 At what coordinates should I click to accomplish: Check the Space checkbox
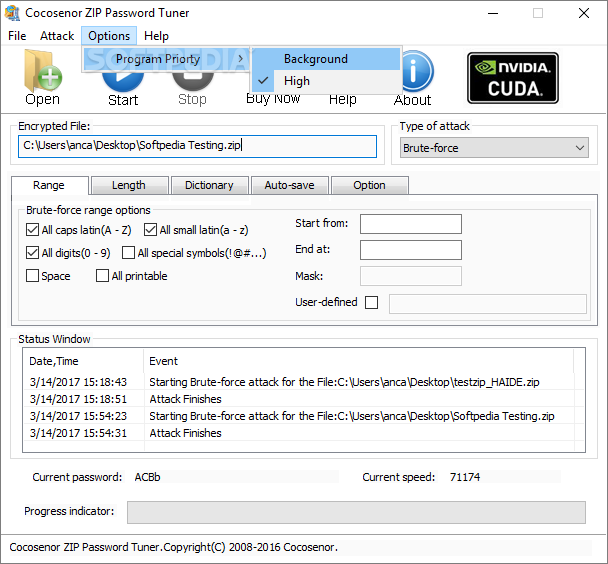(32, 276)
